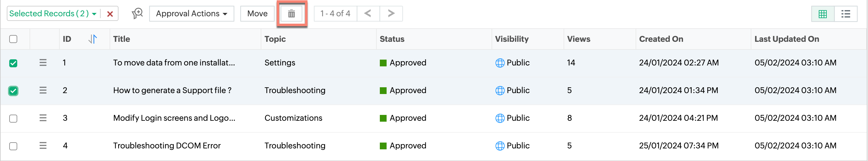Viewport: 868px width, 161px height.
Task: Click the Move button
Action: [257, 14]
